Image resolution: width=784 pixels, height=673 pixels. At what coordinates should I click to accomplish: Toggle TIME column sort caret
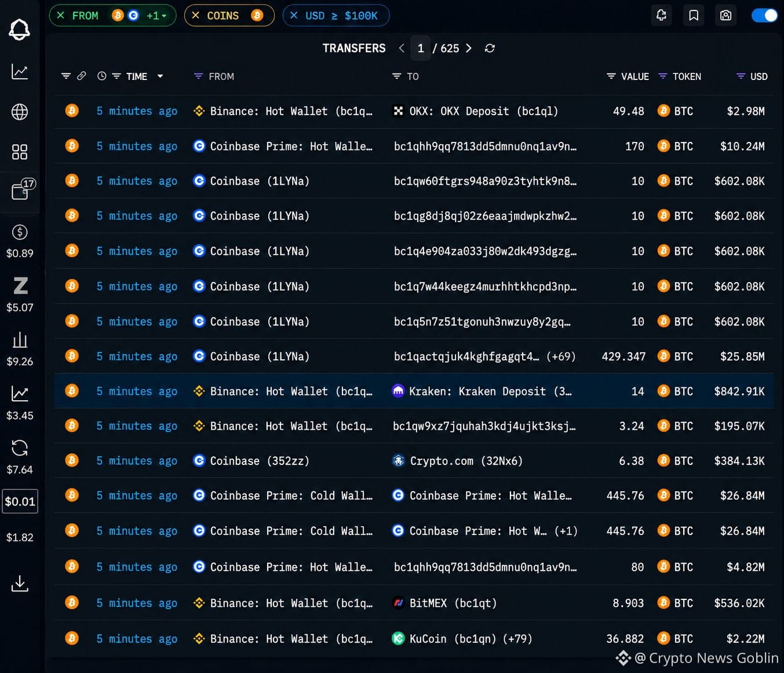click(x=161, y=76)
